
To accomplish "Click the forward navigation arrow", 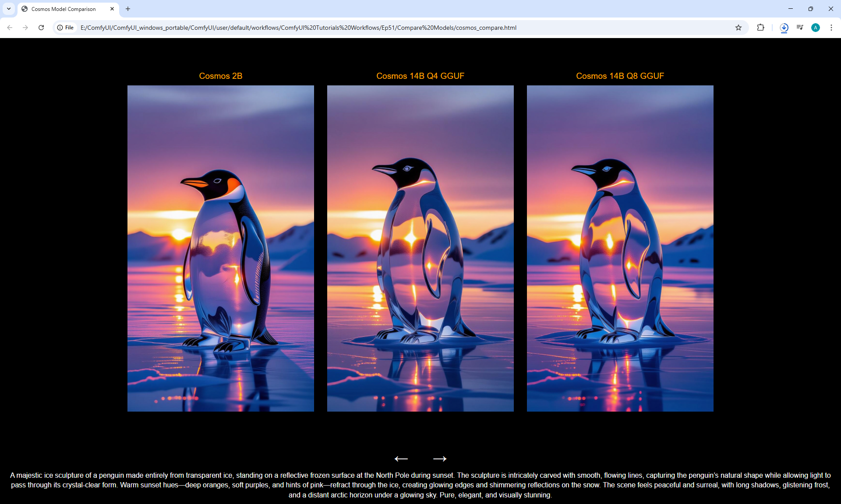I will click(25, 28).
